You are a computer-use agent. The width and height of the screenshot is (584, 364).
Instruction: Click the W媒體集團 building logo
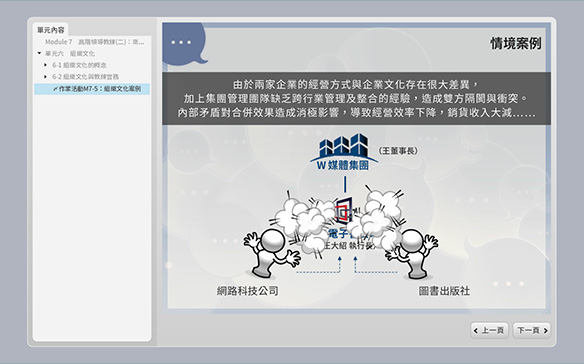pos(344,152)
